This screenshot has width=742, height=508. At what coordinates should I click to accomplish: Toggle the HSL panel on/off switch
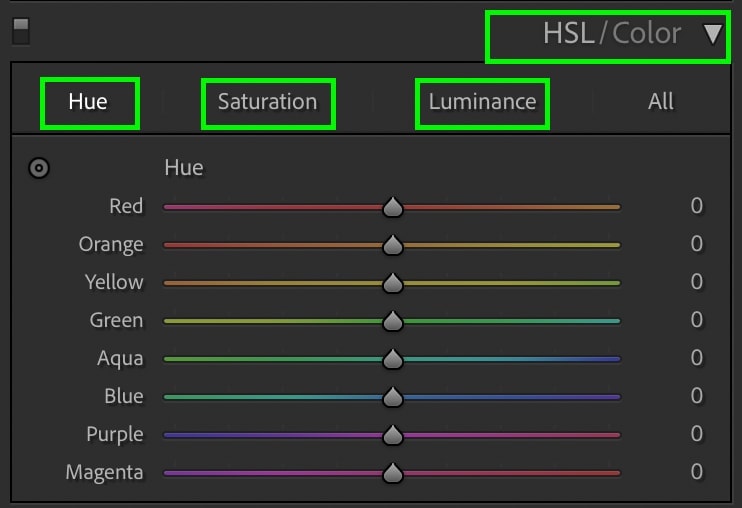click(20, 32)
